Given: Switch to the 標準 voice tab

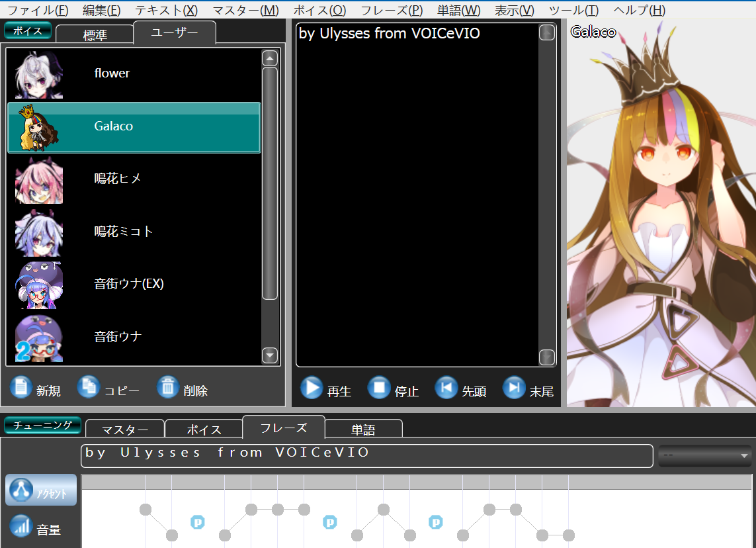Looking at the screenshot, I should [95, 34].
